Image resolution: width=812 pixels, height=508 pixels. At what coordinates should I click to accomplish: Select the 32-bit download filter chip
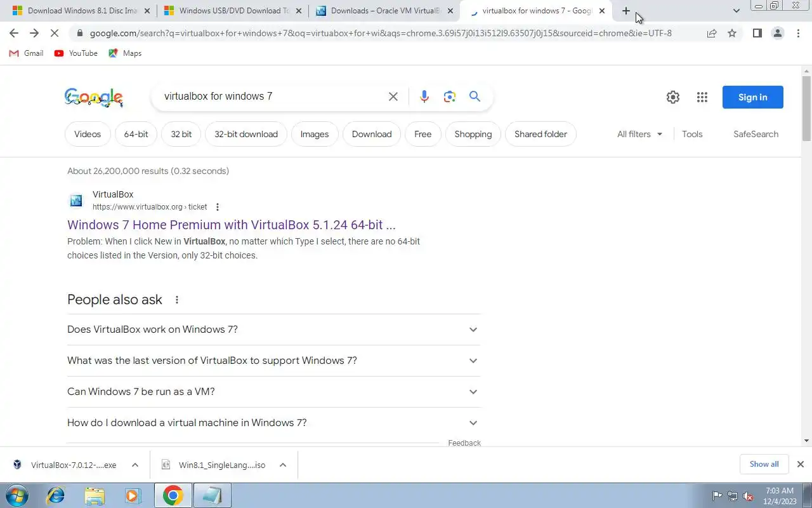pyautogui.click(x=246, y=134)
